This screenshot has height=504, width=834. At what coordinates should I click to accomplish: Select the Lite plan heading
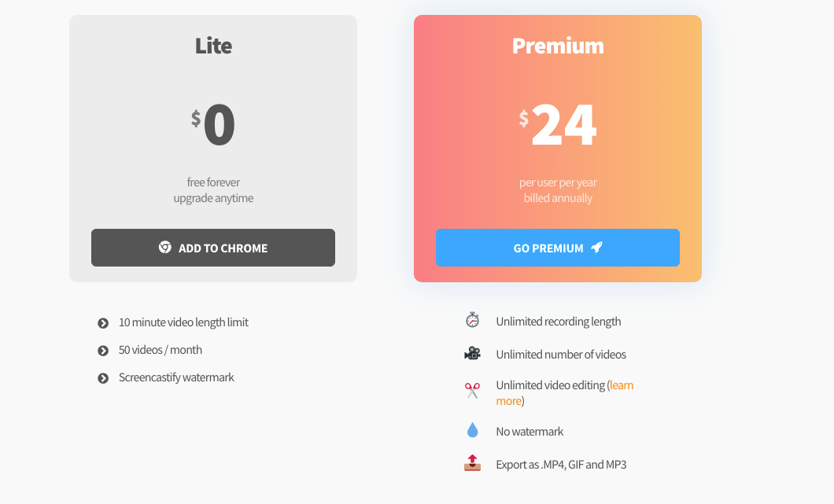(213, 46)
